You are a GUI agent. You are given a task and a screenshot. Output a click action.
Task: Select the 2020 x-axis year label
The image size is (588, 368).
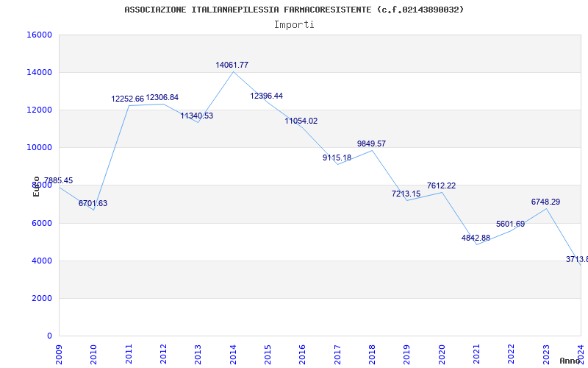coord(442,355)
